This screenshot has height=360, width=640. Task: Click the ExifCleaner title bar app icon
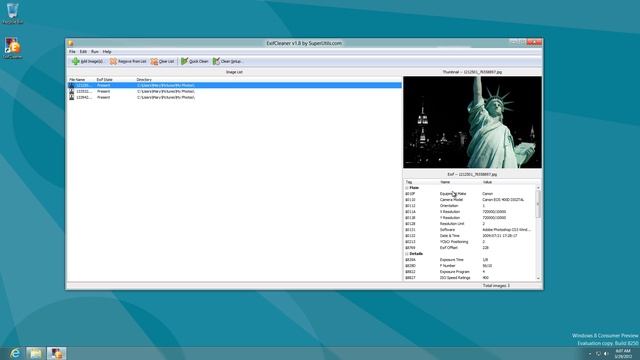click(71, 43)
